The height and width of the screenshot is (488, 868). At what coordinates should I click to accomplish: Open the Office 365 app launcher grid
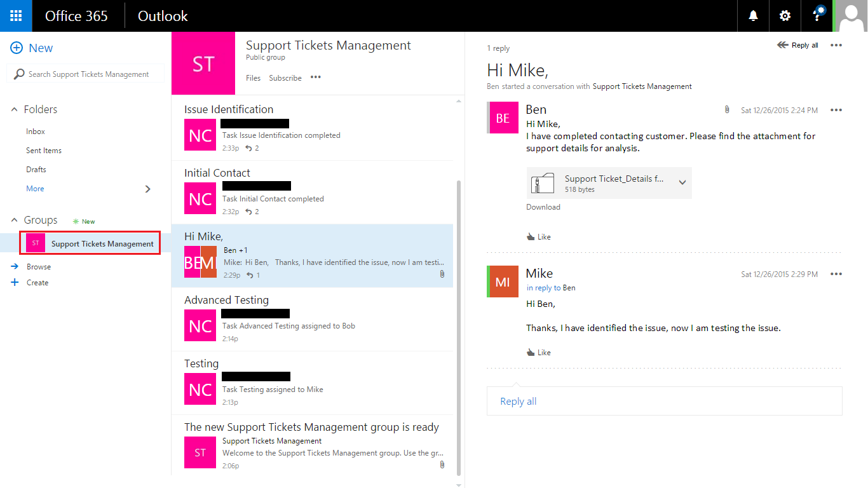[16, 16]
